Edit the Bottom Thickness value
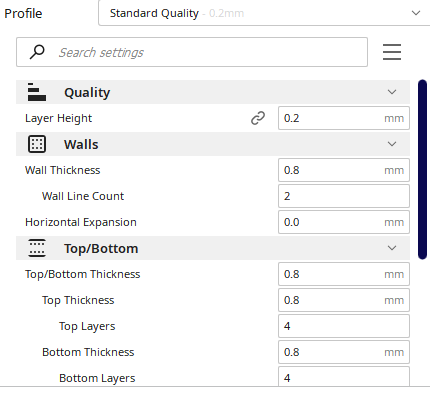430x394 pixels. tap(344, 352)
